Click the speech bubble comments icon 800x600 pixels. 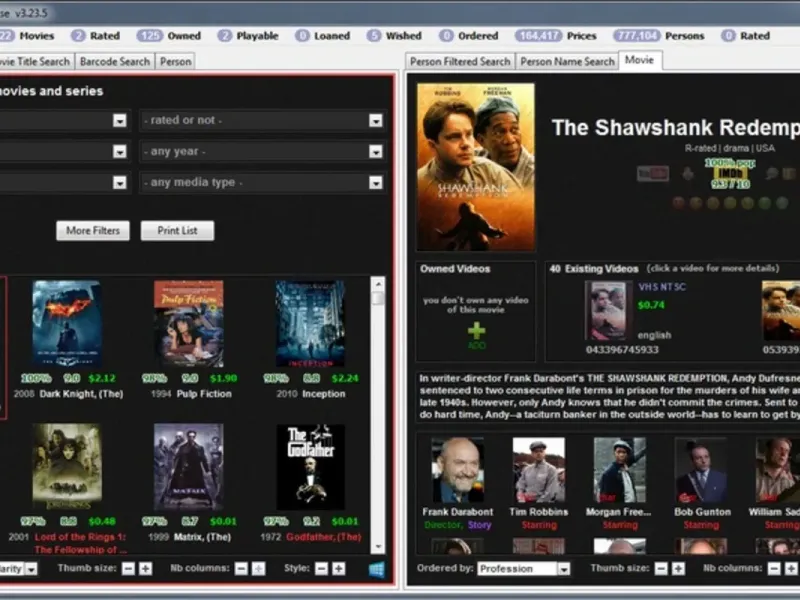point(771,173)
